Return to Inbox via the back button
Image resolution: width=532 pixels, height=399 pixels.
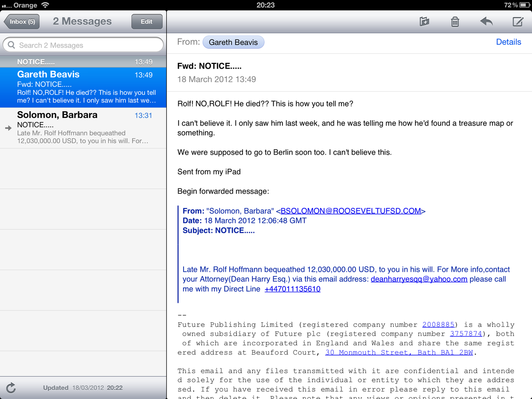(x=21, y=21)
